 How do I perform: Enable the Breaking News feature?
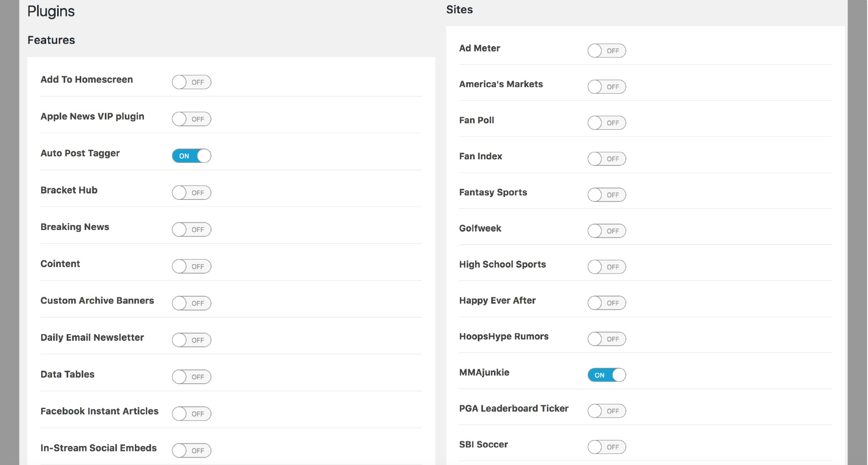(x=192, y=229)
